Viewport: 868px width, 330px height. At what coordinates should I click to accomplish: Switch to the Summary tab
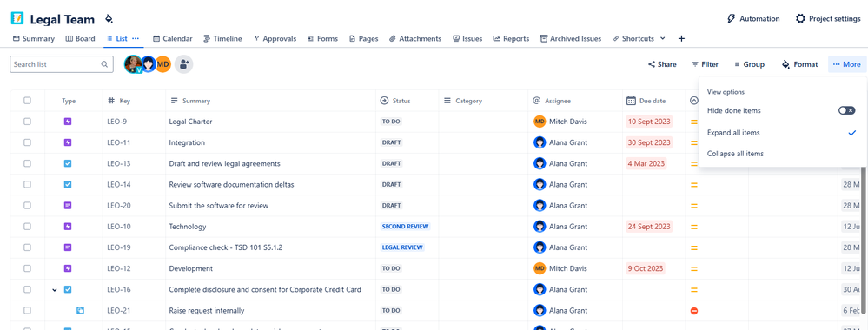click(x=33, y=39)
